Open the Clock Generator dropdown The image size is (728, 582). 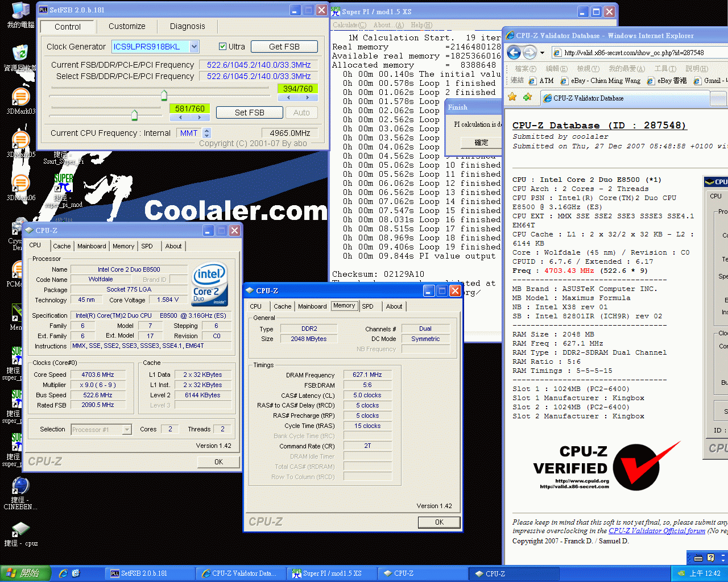point(195,47)
